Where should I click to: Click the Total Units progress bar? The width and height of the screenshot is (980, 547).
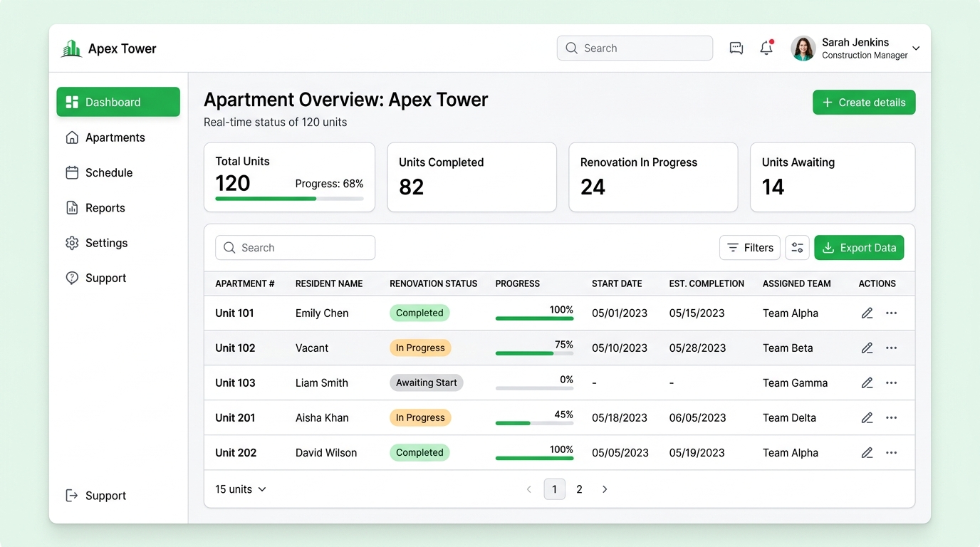[289, 199]
